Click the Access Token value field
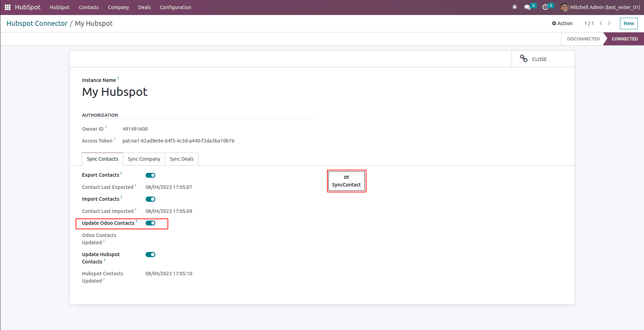Screen dimensions: 644x330 [x=178, y=141]
